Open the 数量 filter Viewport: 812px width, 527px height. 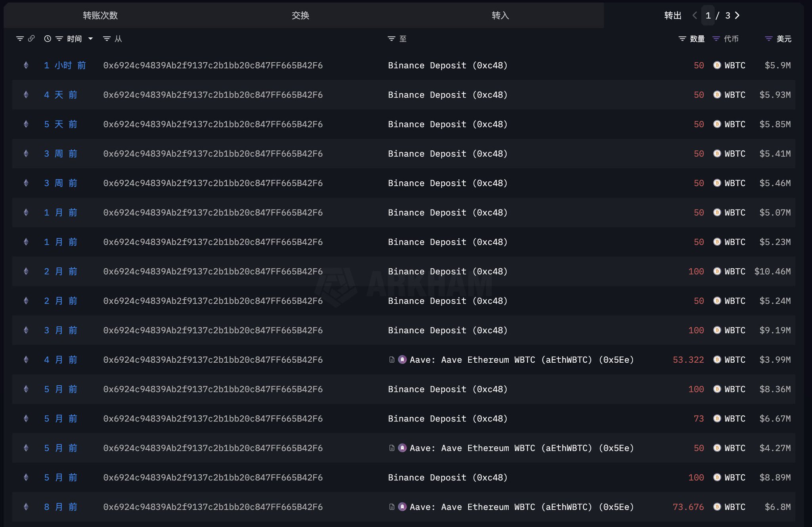(682, 38)
